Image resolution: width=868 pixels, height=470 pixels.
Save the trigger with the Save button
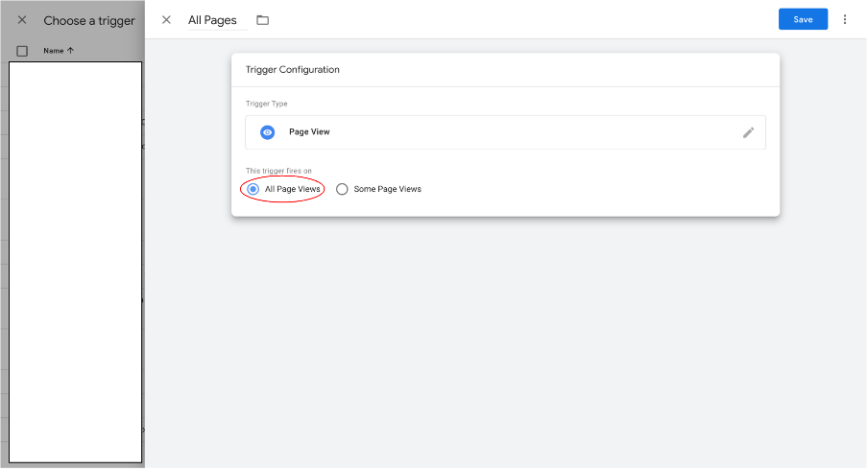(803, 19)
